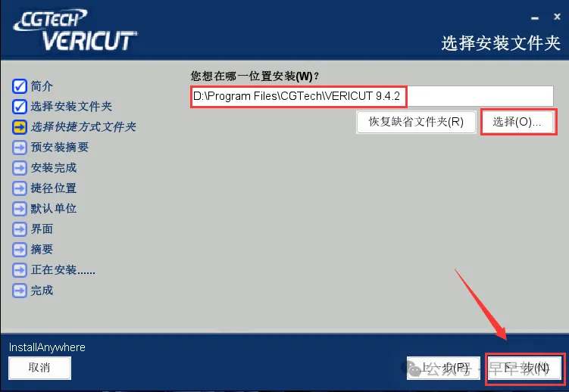569x392 pixels.
Task: Select the 预安装摘要 step label
Action: [60, 148]
